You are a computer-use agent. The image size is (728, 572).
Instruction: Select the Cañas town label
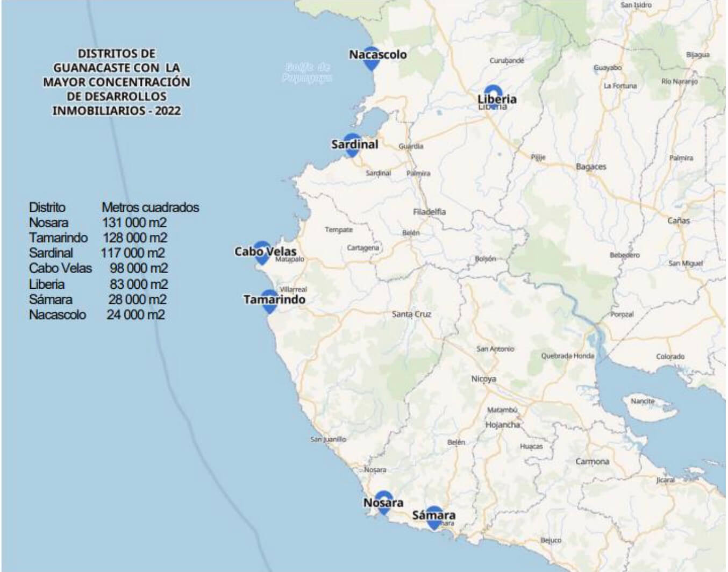pyautogui.click(x=678, y=220)
